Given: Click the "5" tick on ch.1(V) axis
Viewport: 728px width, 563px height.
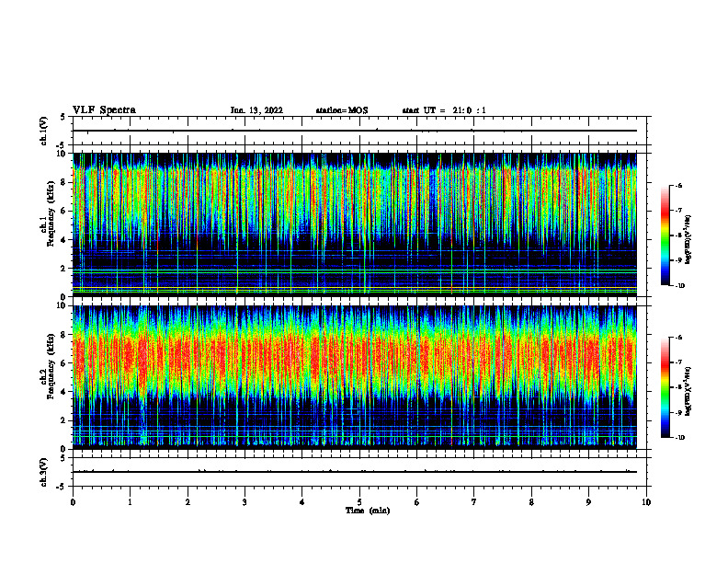Looking at the screenshot, I should point(63,117).
